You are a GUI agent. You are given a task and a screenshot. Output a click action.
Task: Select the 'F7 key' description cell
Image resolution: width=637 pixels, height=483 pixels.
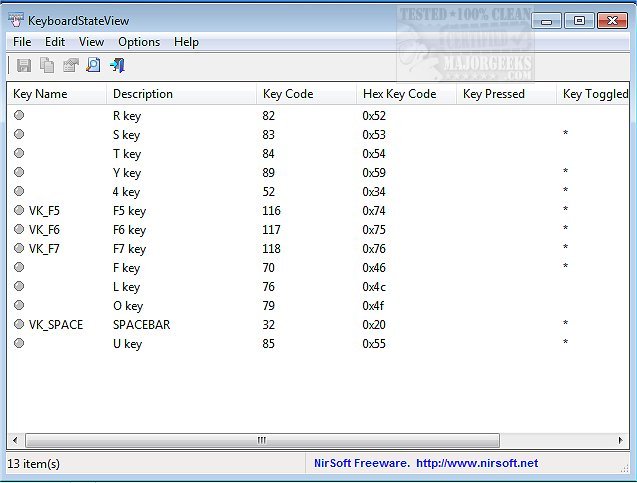point(129,249)
